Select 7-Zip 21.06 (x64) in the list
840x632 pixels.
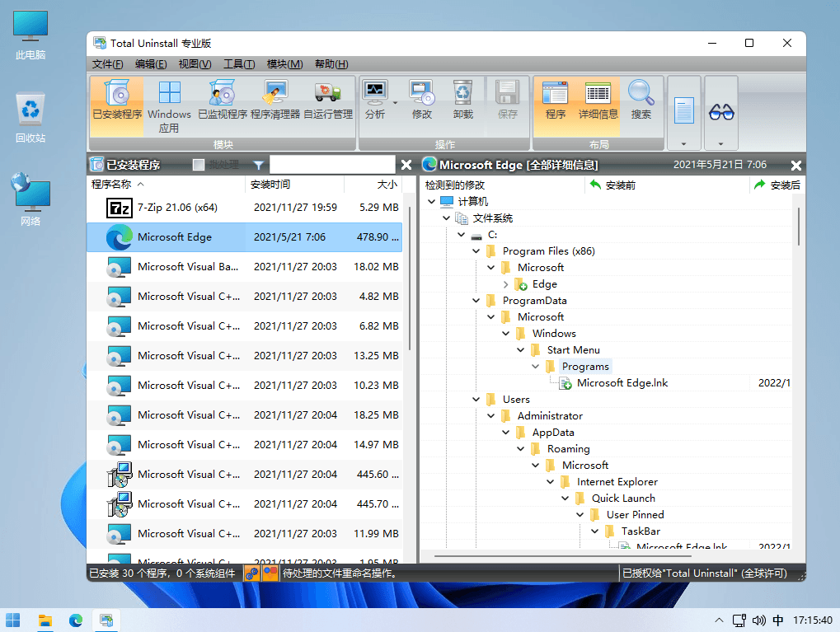[245, 208]
